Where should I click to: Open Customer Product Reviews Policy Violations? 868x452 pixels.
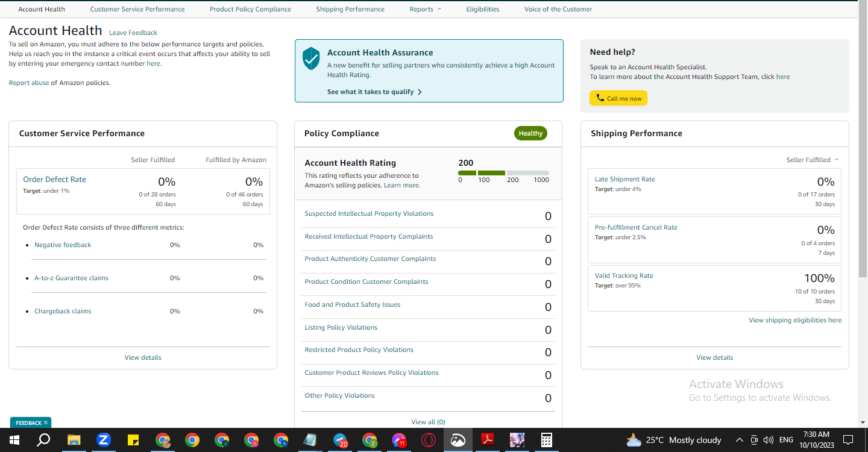click(372, 372)
